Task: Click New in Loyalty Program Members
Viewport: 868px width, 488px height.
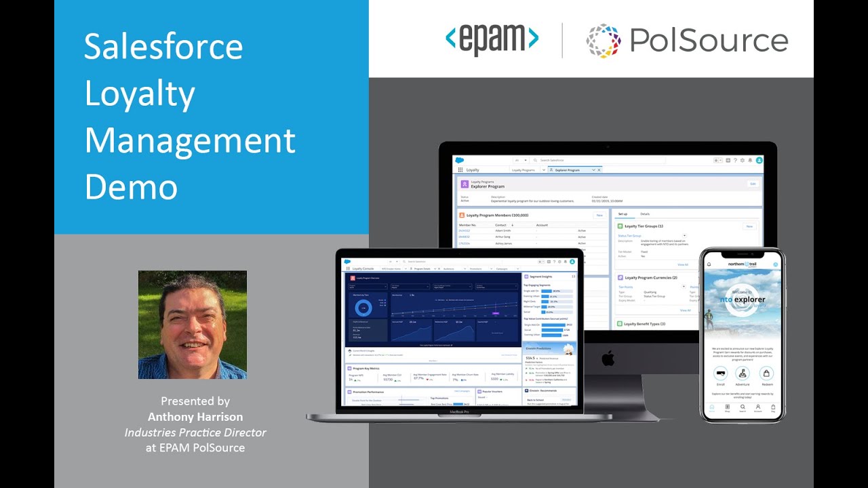Action: click(x=599, y=215)
